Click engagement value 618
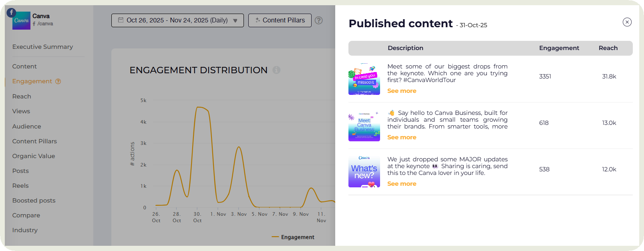This screenshot has width=644, height=251. (x=544, y=123)
